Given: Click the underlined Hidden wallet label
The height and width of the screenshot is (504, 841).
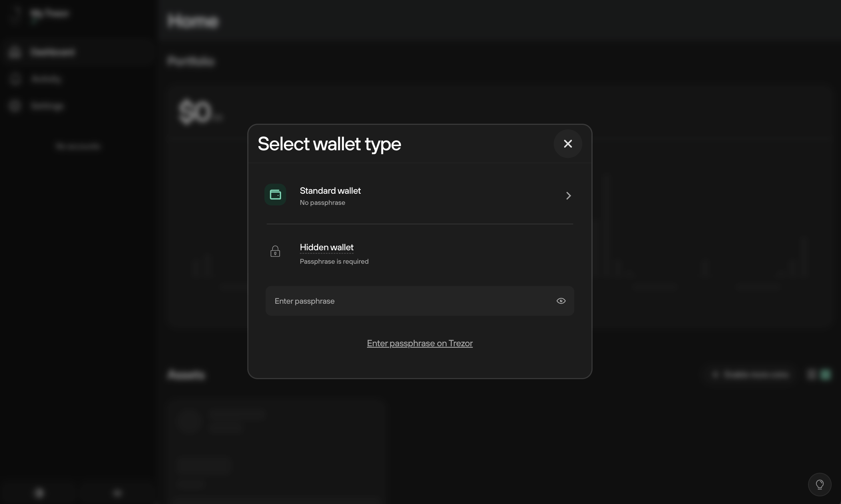Looking at the screenshot, I should coord(326,247).
